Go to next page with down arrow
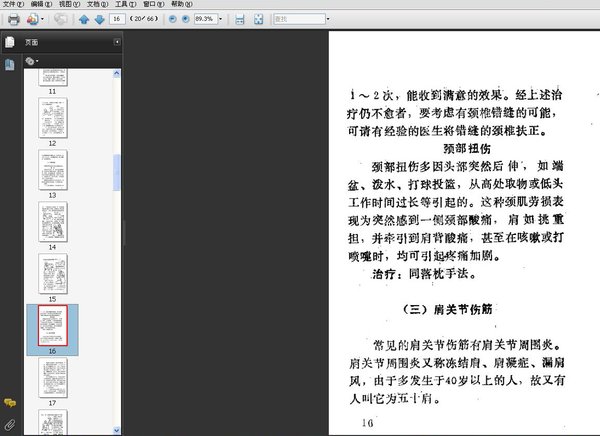600x436 pixels. click(x=99, y=19)
